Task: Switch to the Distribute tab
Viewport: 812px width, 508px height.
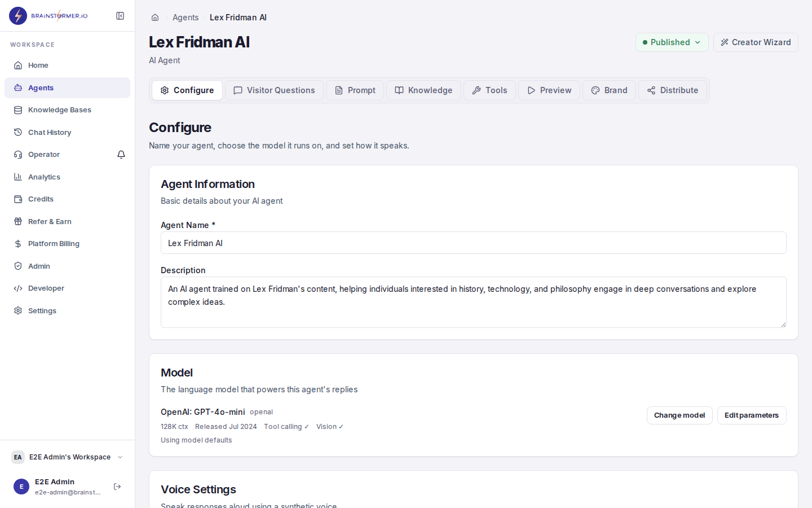Action: [672, 90]
